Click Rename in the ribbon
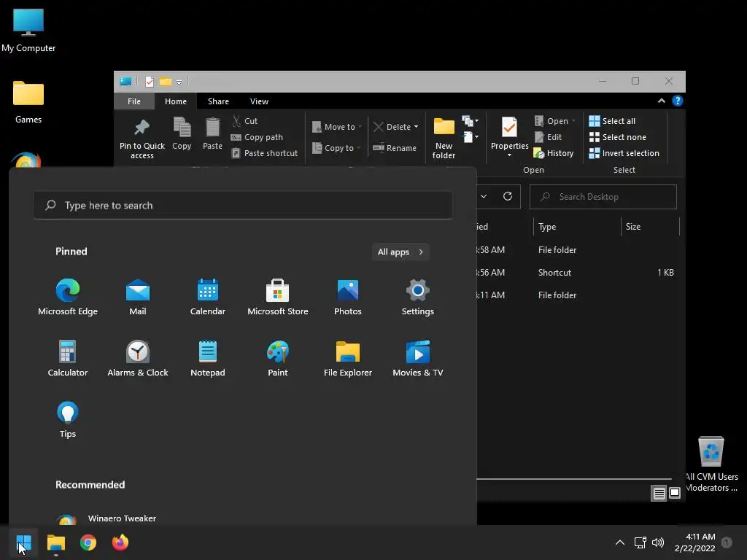Screen dimensions: 747x560 pos(395,148)
